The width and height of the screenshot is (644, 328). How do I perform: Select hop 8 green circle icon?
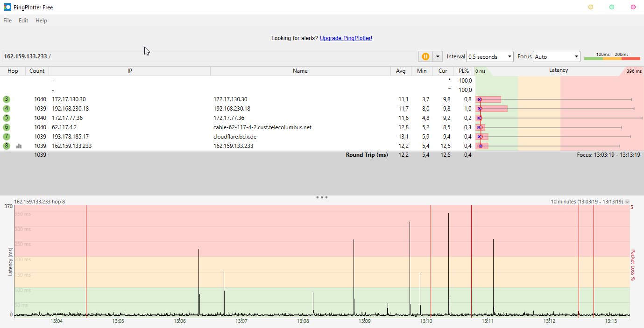7,146
